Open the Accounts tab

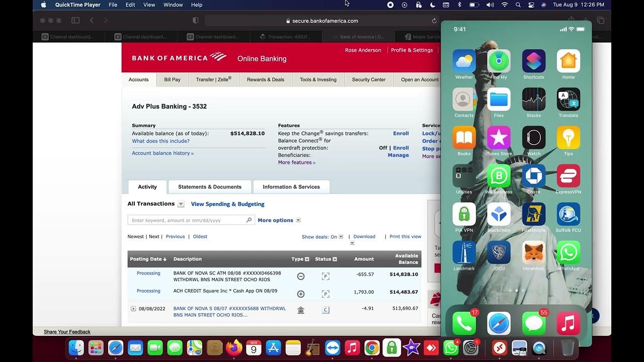click(x=138, y=79)
